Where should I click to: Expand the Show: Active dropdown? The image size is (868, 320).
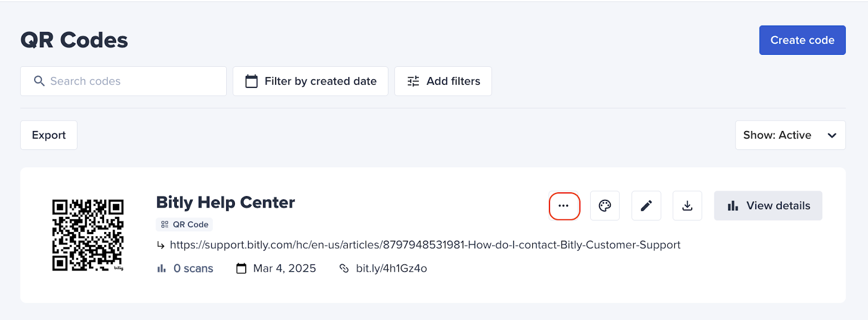click(790, 135)
